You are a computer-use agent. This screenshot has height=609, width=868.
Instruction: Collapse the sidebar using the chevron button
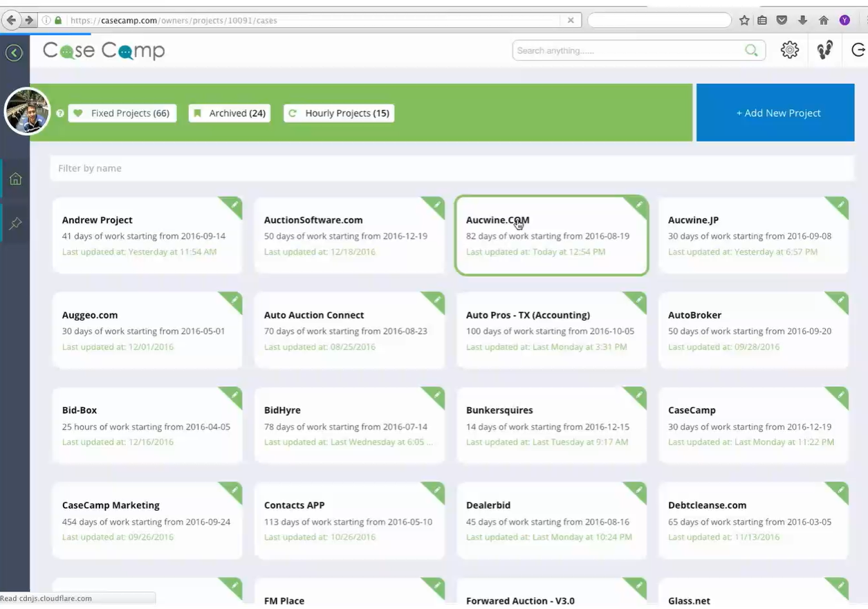click(x=14, y=52)
